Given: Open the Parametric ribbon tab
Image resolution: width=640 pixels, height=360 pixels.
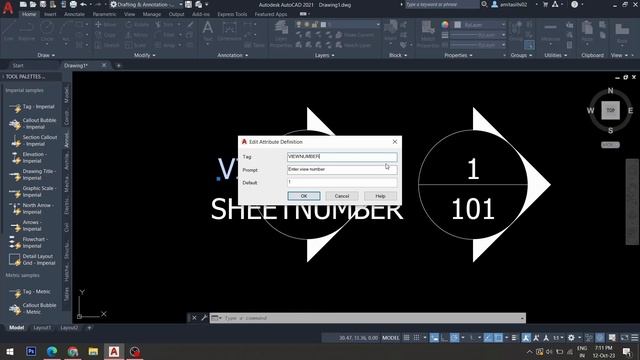Looking at the screenshot, I should click(104, 14).
